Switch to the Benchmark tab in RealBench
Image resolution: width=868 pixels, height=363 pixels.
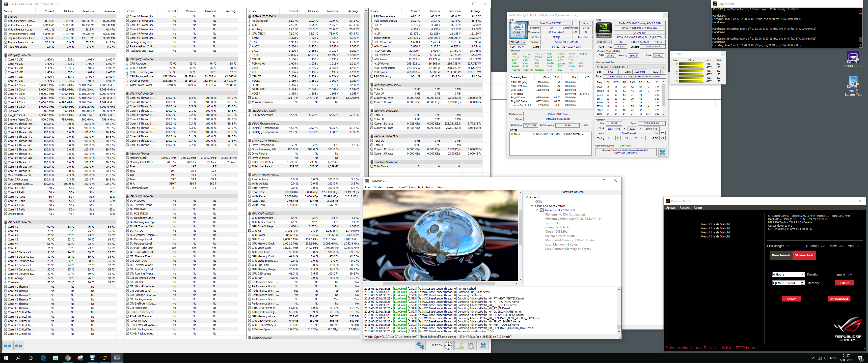coord(781,255)
